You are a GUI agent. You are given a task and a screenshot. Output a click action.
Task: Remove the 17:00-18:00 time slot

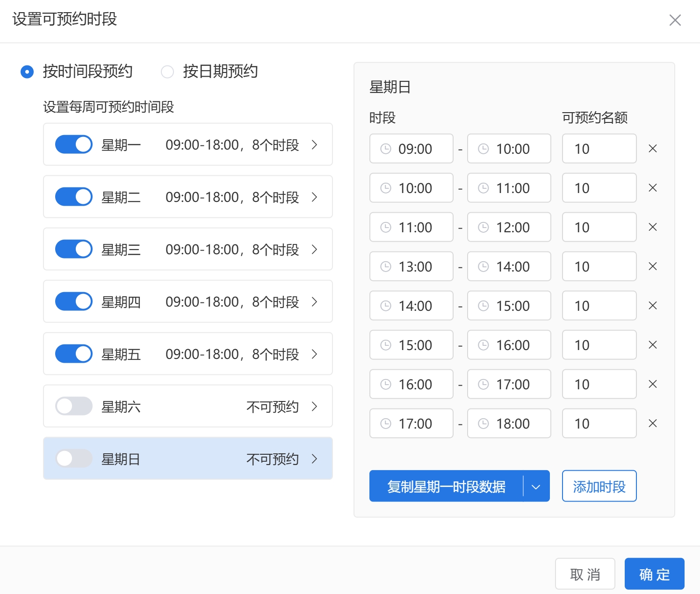653,423
